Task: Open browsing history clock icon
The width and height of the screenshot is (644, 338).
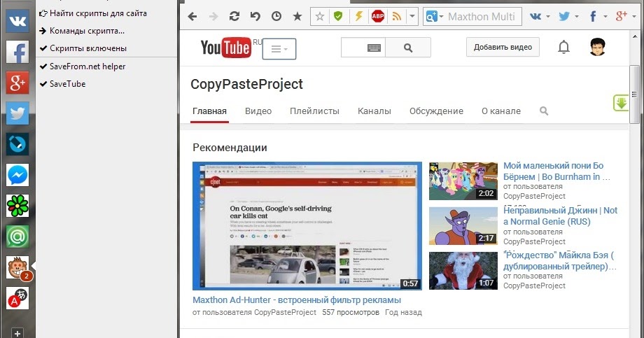Action: click(x=276, y=16)
